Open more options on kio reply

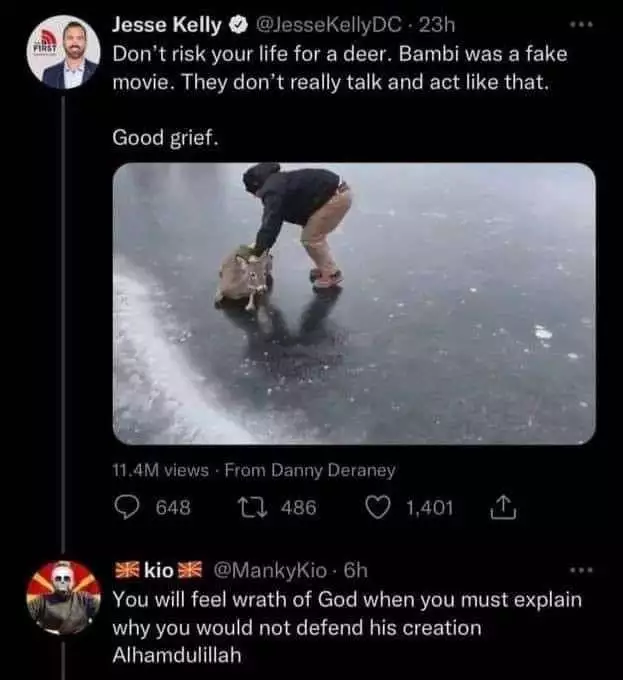coord(581,570)
